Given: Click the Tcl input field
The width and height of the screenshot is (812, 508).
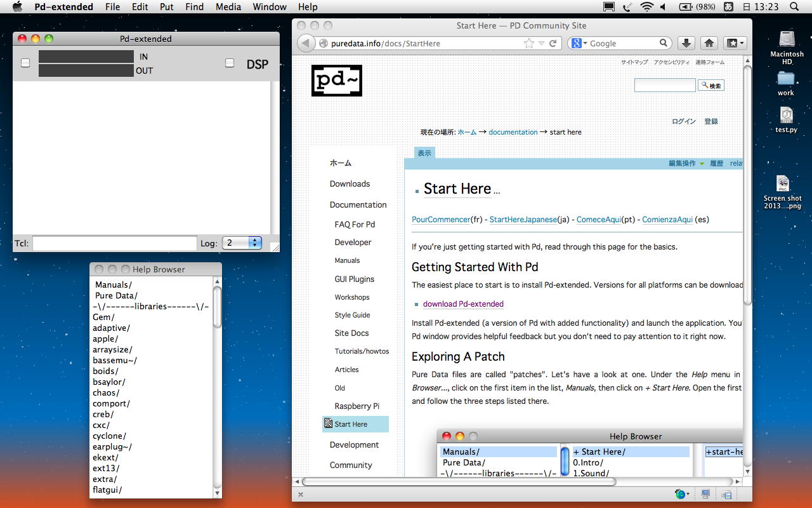Looking at the screenshot, I should coord(115,243).
